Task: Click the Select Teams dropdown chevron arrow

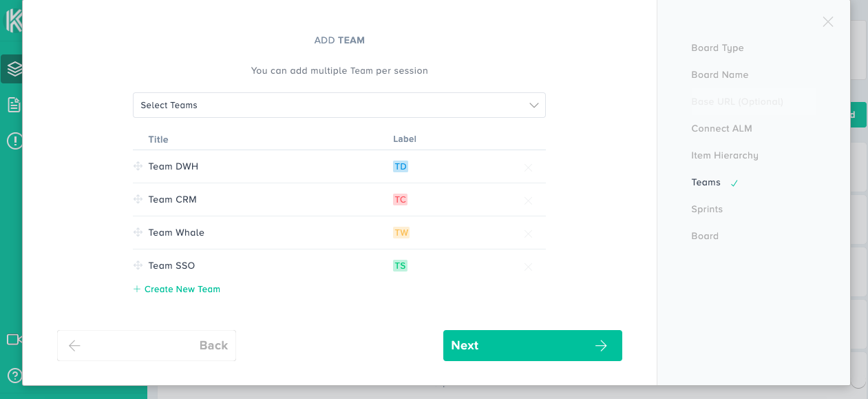Action: point(534,105)
